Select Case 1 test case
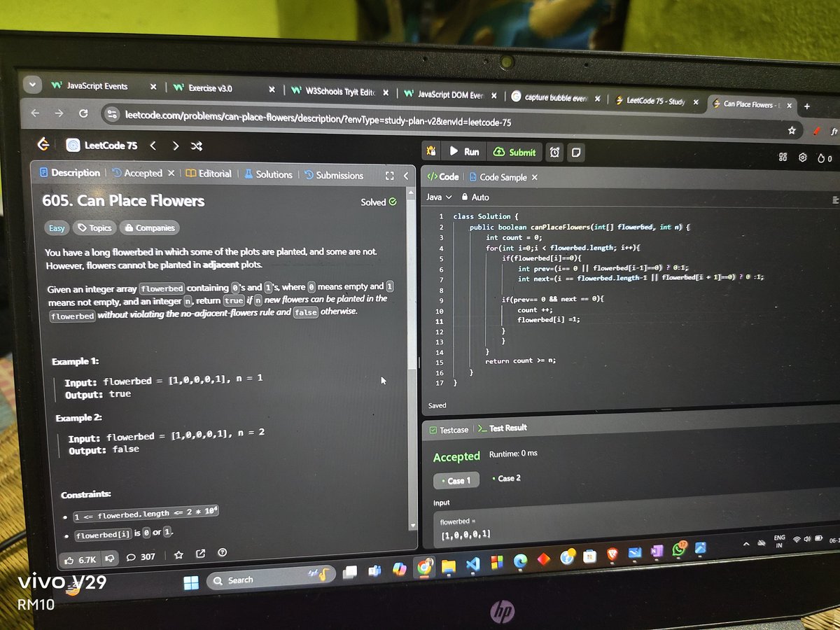 pyautogui.click(x=456, y=481)
